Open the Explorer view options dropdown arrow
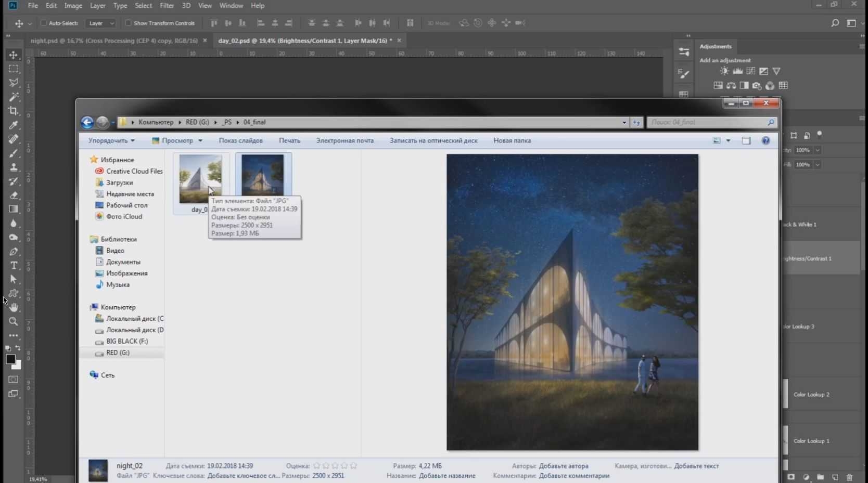The image size is (868, 483). coord(728,141)
